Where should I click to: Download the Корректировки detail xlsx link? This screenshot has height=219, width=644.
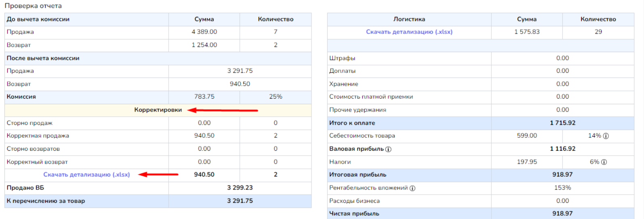87,175
